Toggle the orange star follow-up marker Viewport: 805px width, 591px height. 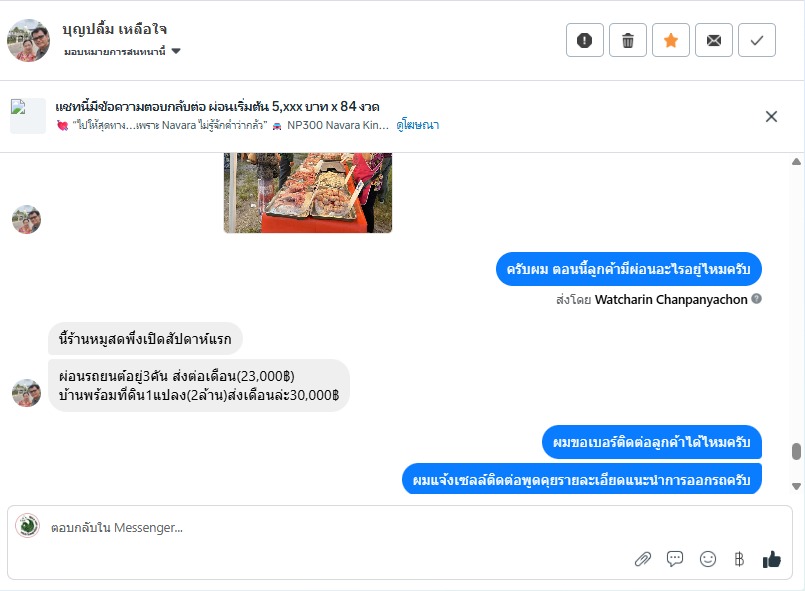click(x=671, y=40)
